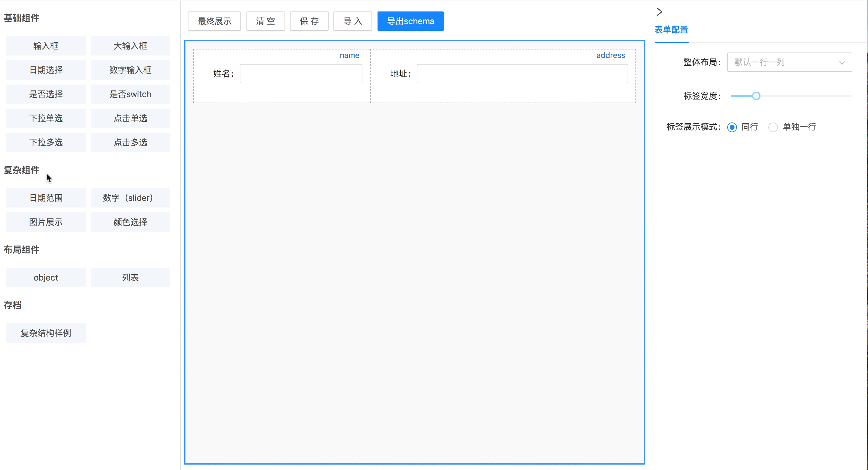Select the 同行 label mode radio
Screen dimensions: 868x470
coord(732,127)
